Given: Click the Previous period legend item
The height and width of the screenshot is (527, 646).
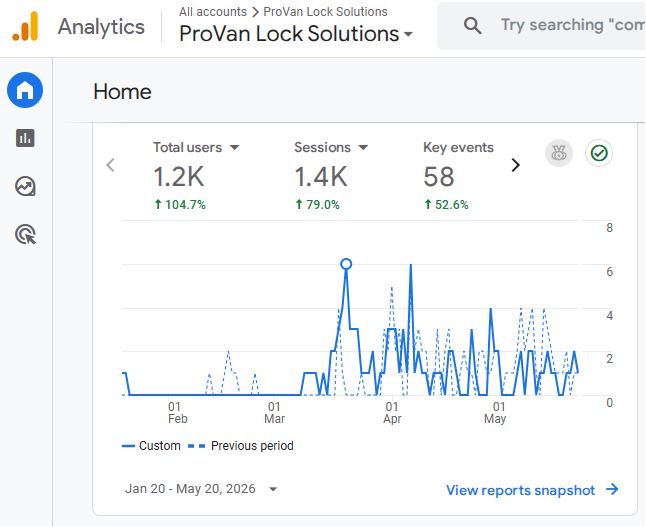Looking at the screenshot, I should pos(241,446).
